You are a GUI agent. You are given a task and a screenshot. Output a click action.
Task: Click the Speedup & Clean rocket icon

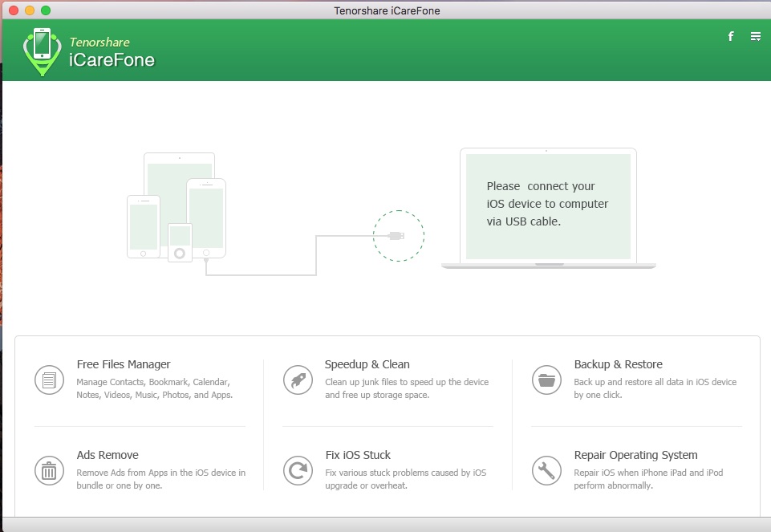pos(298,380)
